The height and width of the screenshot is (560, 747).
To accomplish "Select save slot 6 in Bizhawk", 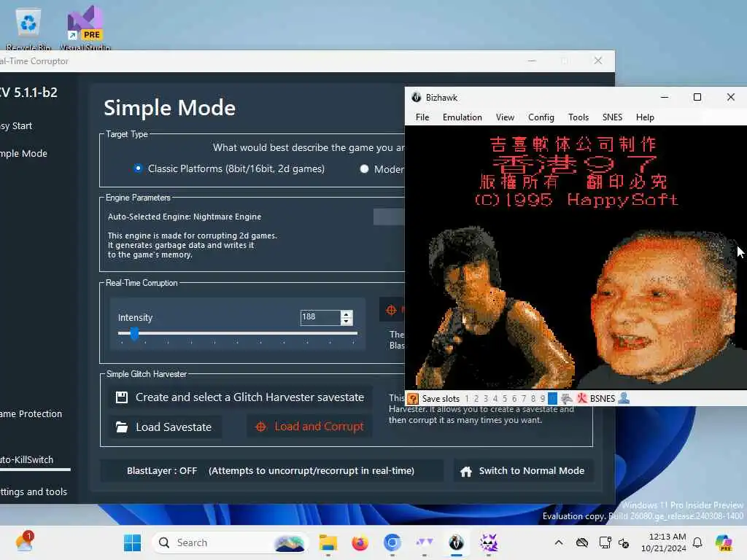I will [514, 399].
